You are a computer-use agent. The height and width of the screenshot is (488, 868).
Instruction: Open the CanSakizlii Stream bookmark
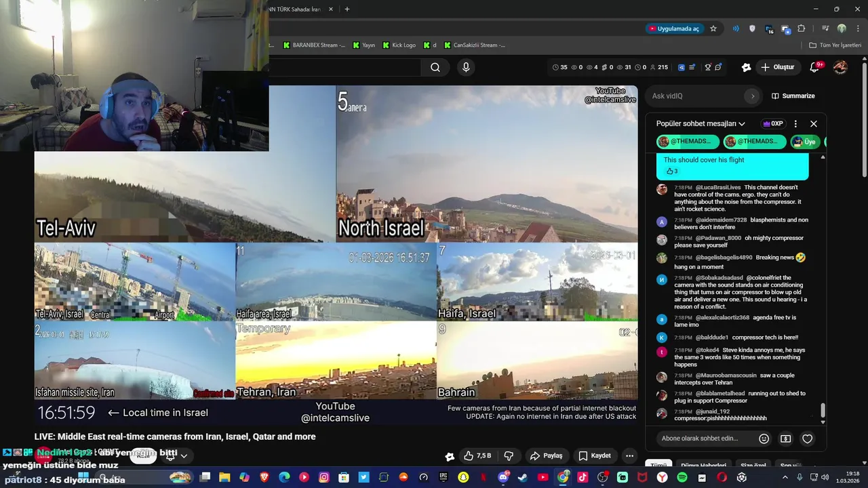[475, 45]
